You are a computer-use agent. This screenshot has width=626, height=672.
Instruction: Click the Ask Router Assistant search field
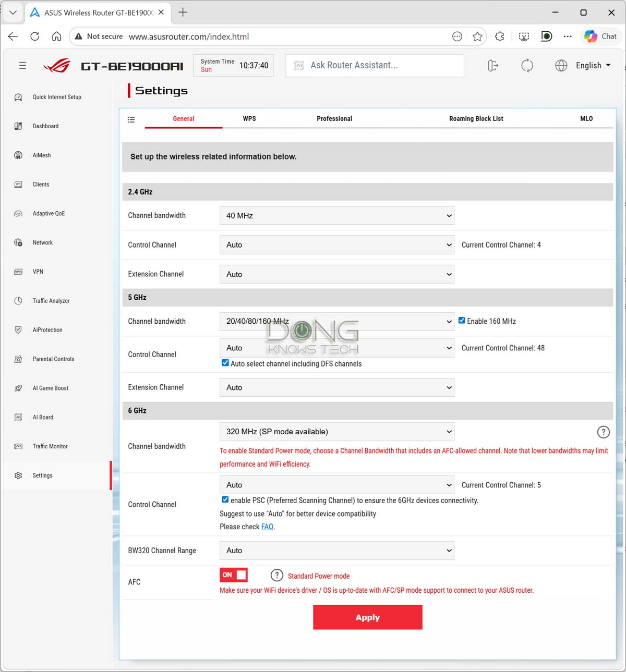[374, 65]
